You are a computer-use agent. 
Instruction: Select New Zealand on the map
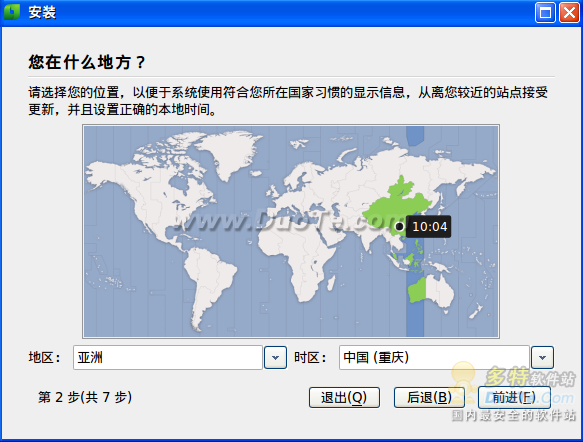pyautogui.click(x=476, y=311)
